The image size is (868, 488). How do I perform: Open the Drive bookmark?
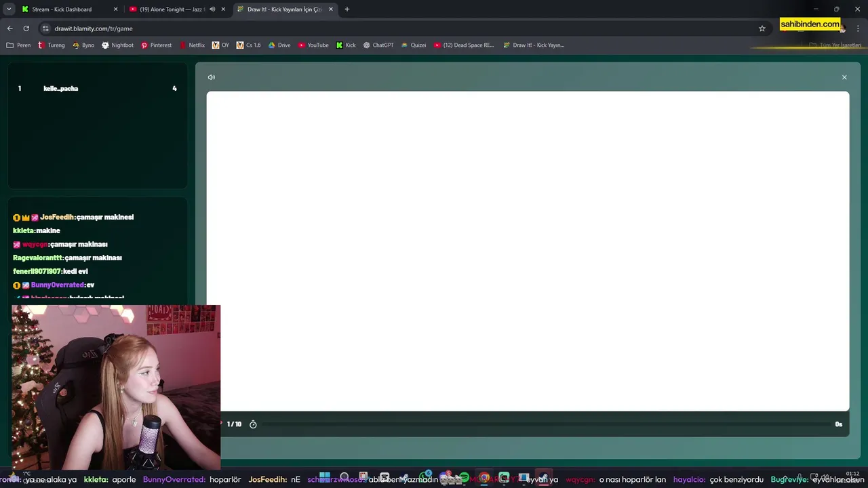pos(279,45)
